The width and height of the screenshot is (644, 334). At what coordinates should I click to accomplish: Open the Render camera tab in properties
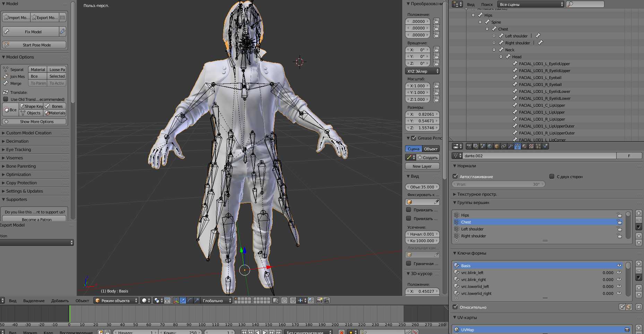pos(469,146)
